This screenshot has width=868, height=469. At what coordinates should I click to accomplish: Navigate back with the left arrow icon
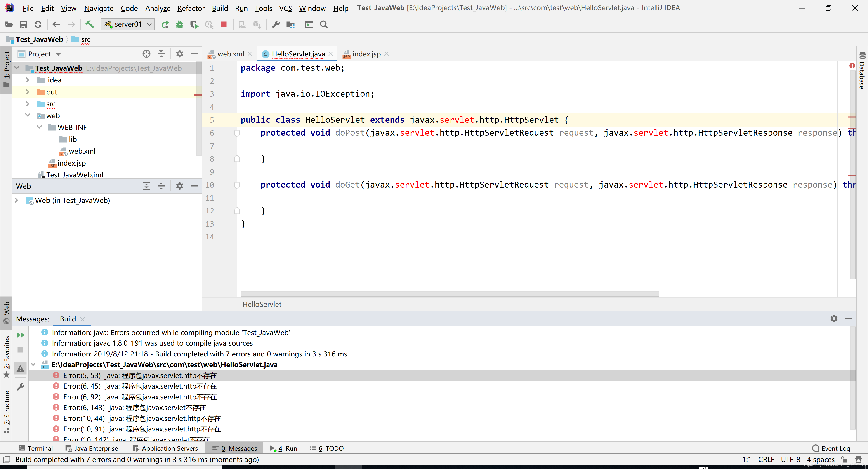(x=56, y=24)
